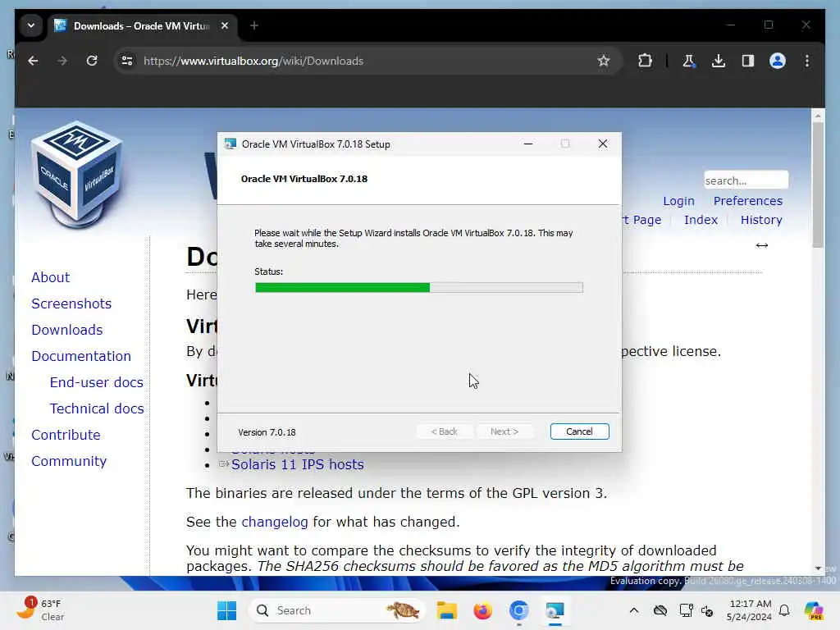840x630 pixels.
Task: Click the muted volume tray icon
Action: click(707, 610)
